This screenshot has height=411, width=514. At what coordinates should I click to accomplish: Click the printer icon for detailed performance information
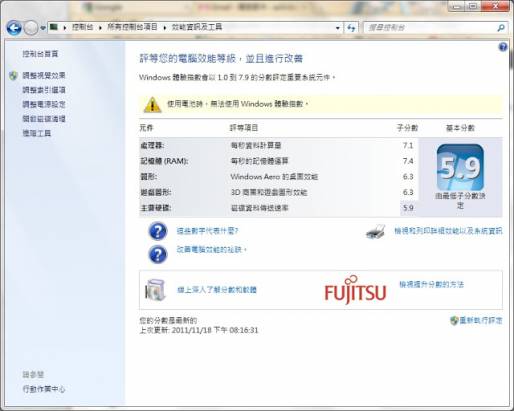coord(376,232)
